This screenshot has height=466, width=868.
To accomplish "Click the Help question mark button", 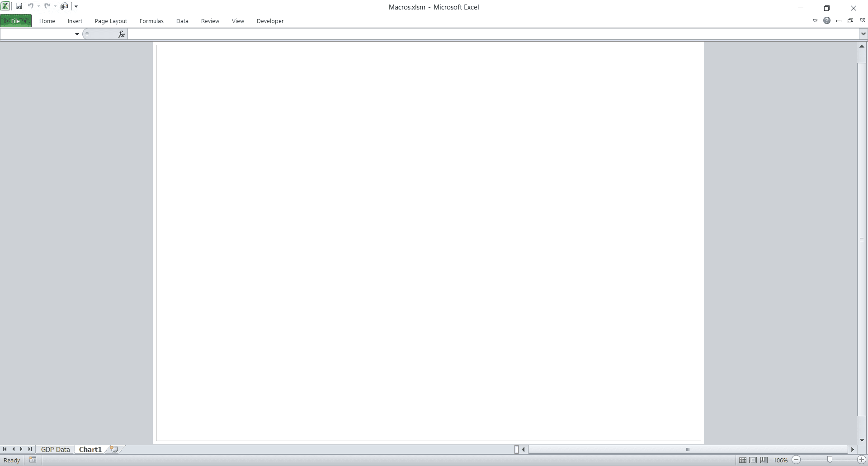I will coord(827,20).
